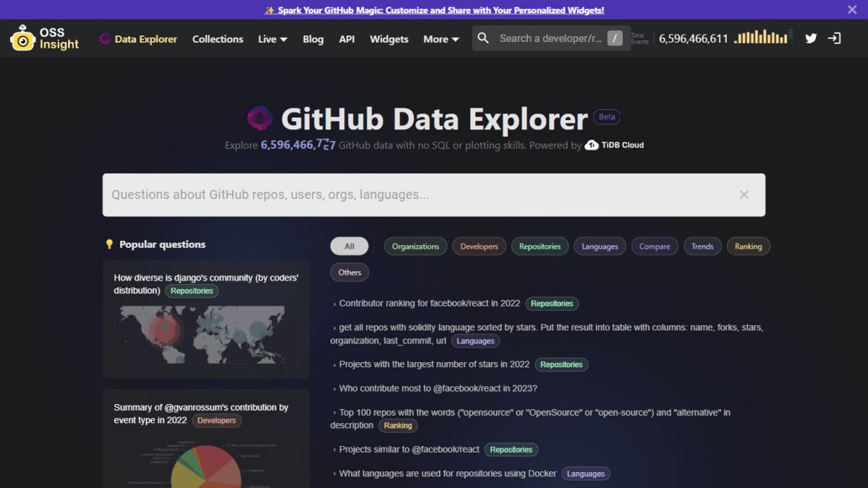Viewport: 868px width, 488px height.
Task: Click the Popular questions heading
Action: pos(162,244)
